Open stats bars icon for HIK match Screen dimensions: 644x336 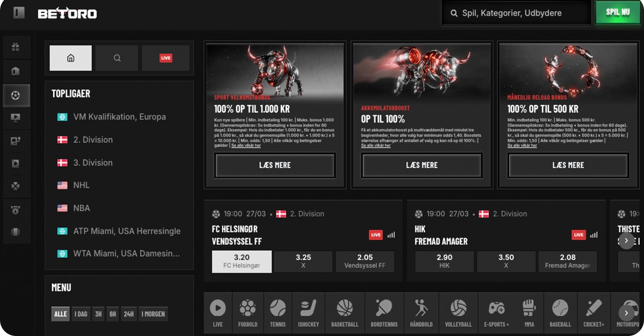point(594,235)
